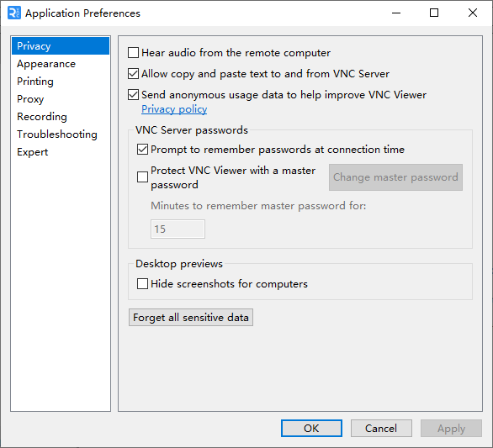Image resolution: width=493 pixels, height=448 pixels.
Task: Click the 'VNC Server passwords' group label
Action: (192, 130)
